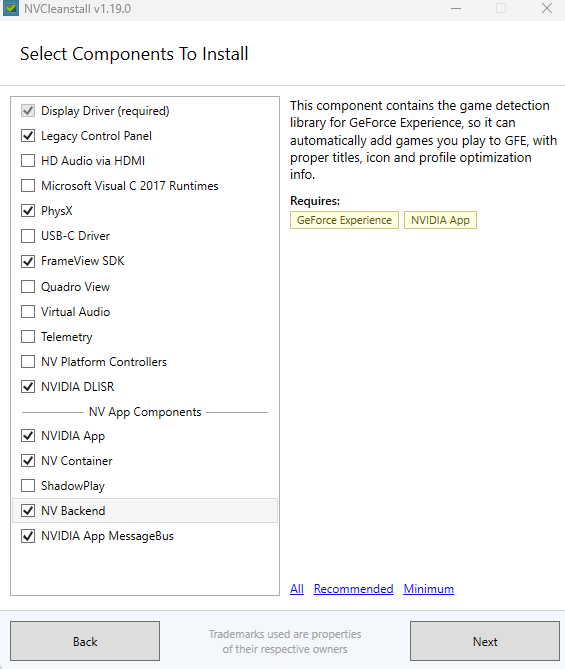The height and width of the screenshot is (669, 565).
Task: Enable the USB-C Driver checkbox
Action: 28,236
